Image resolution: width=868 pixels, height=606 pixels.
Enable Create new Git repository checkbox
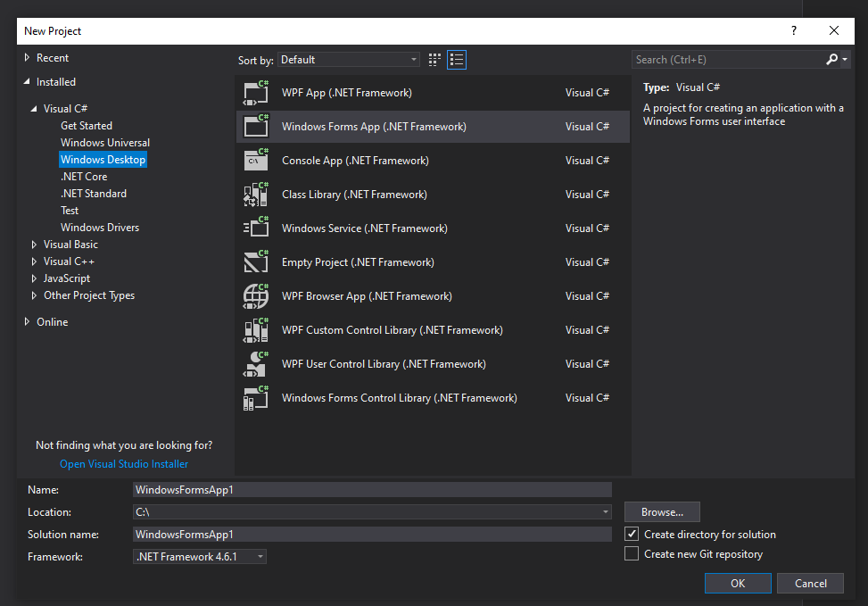click(x=632, y=554)
